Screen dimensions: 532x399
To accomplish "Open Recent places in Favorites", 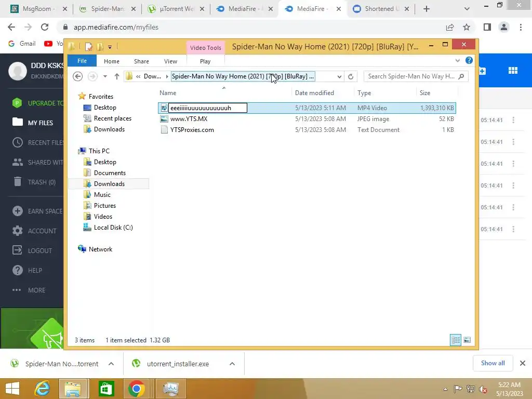I will pyautogui.click(x=113, y=118).
